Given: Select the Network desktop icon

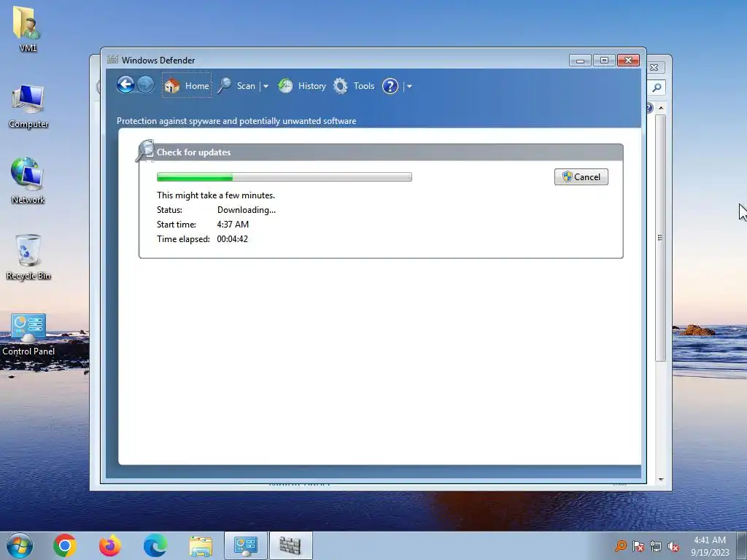Looking at the screenshot, I should (28, 181).
